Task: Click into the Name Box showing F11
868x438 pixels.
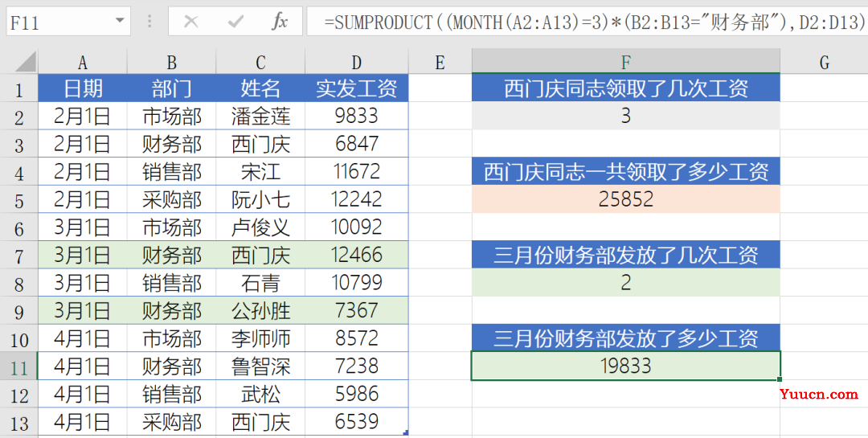Action: pos(58,22)
